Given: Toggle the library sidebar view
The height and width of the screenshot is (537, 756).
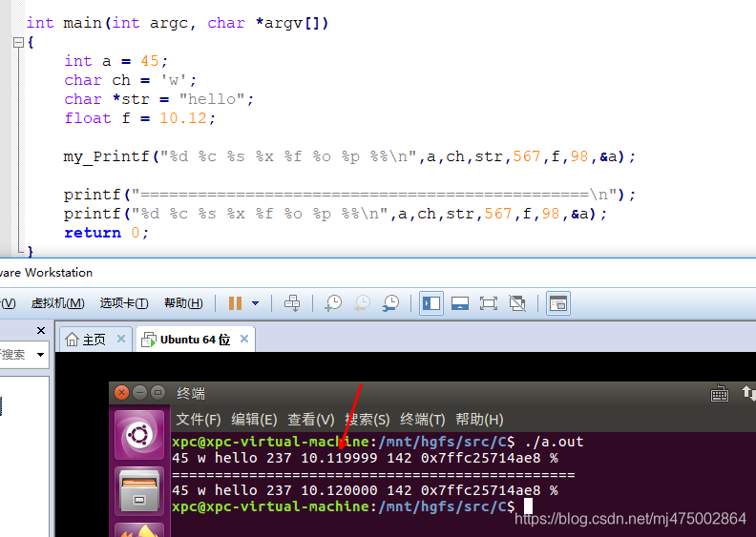Looking at the screenshot, I should 431,303.
